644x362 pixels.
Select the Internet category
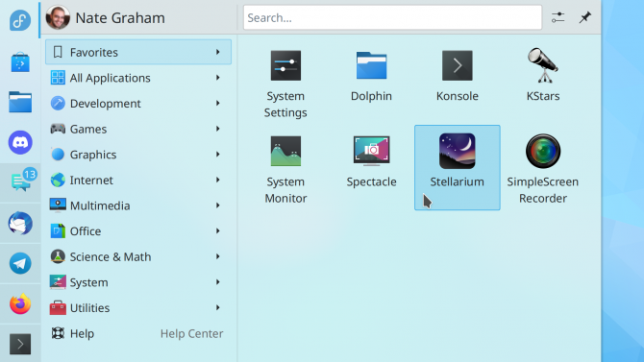[x=138, y=180]
